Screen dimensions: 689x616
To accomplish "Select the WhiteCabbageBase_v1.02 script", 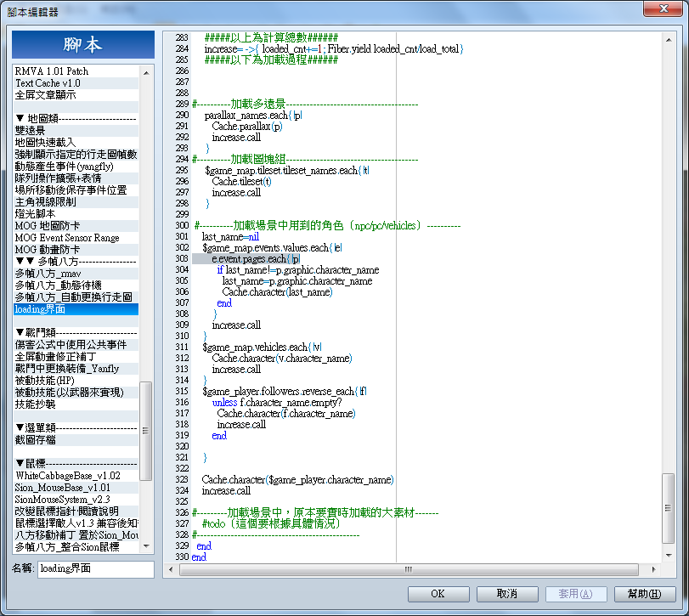I will pos(76,476).
